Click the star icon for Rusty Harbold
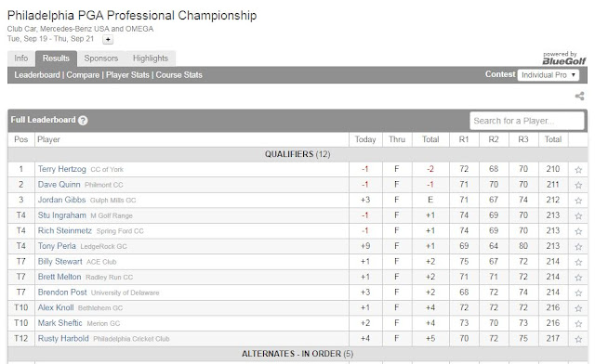The image size is (595, 364). tap(578, 339)
